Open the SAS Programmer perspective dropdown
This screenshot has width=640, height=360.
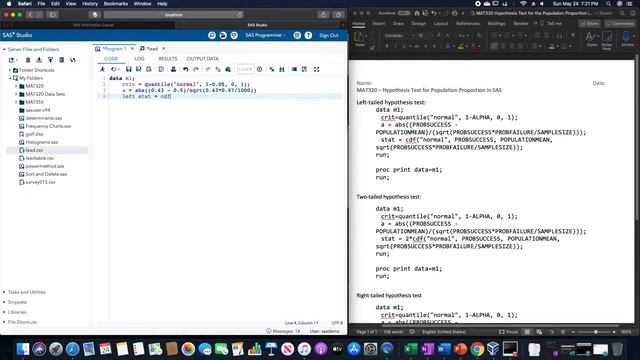265,36
